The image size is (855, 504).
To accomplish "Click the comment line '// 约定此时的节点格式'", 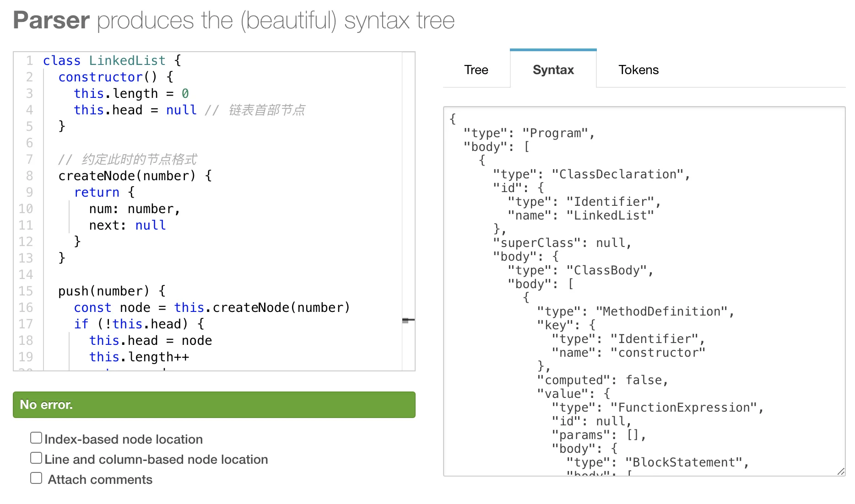I will point(128,159).
